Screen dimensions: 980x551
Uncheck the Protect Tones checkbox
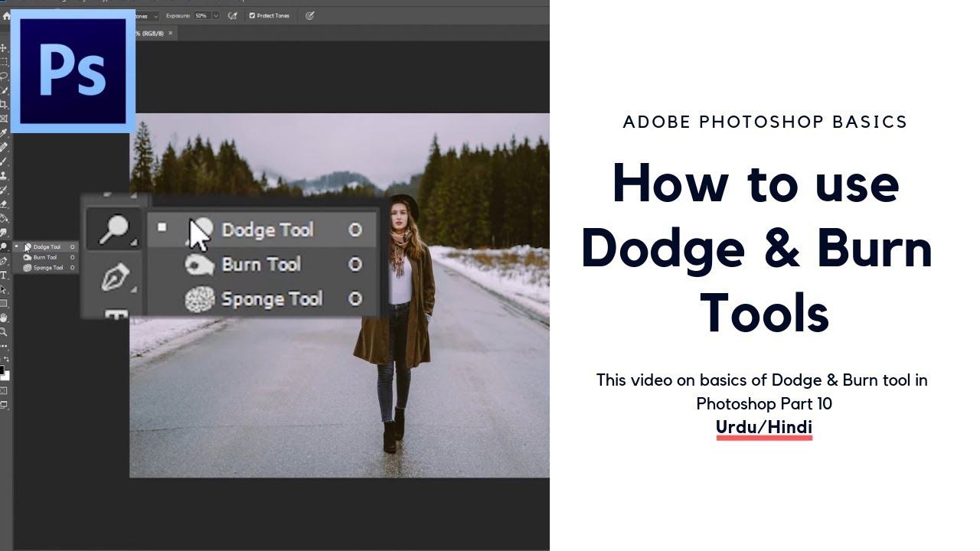coord(252,15)
